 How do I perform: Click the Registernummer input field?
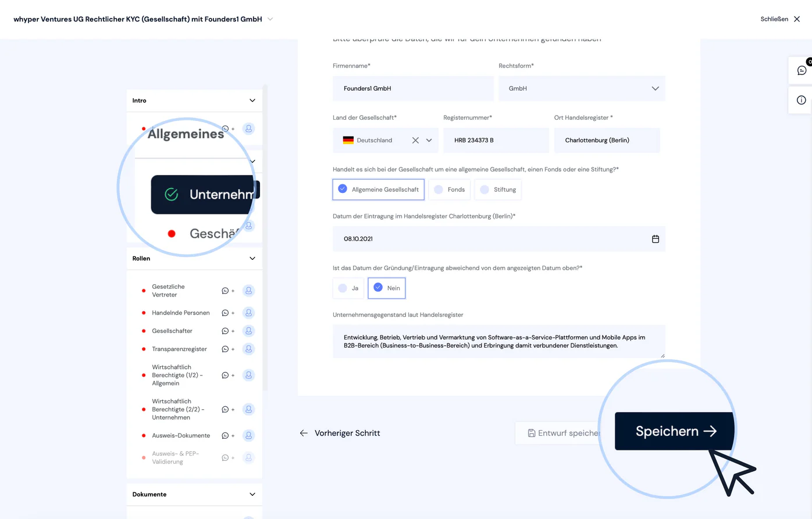click(x=496, y=140)
